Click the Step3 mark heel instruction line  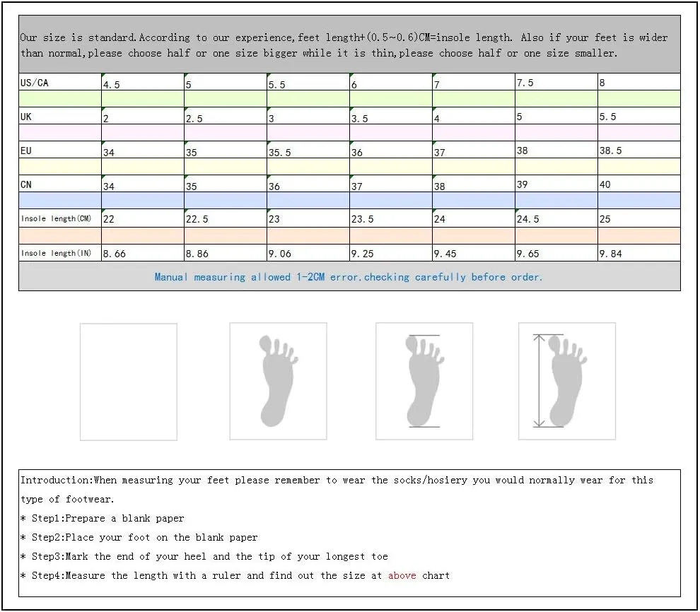pyautogui.click(x=204, y=556)
